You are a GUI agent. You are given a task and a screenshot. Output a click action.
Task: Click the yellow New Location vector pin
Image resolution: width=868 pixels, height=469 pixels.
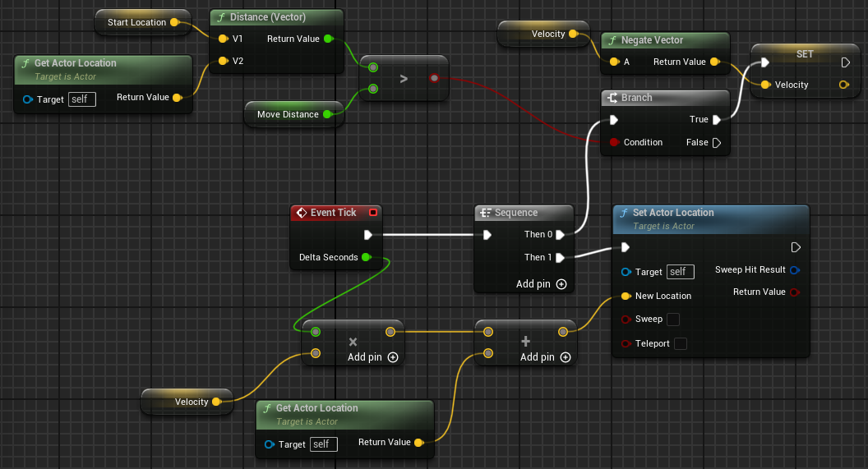click(626, 296)
